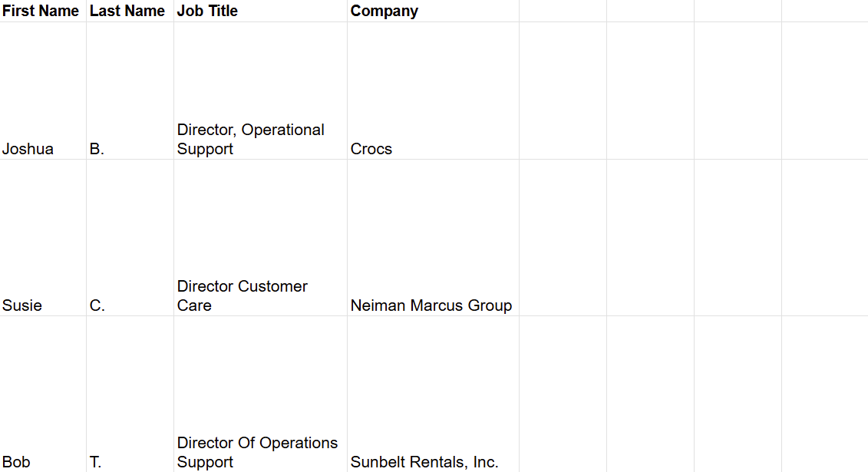This screenshot has height=472, width=868.
Task: Click the empty cell right of Sunbelt Rentals, Inc.
Action: (563, 394)
